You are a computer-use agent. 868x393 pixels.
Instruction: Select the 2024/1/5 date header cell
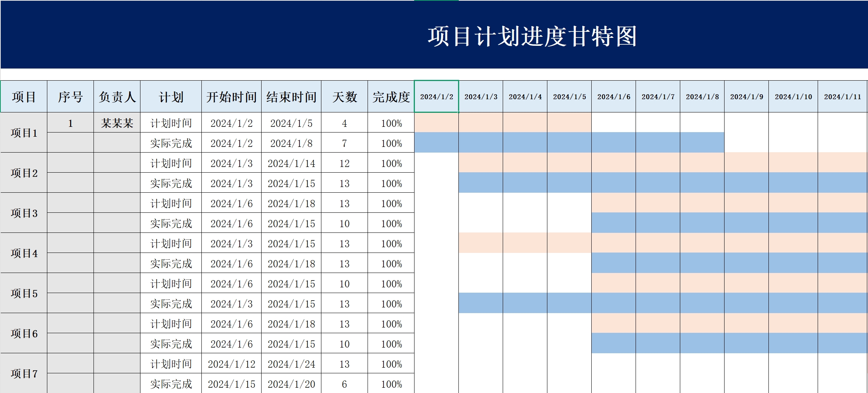pyautogui.click(x=569, y=97)
